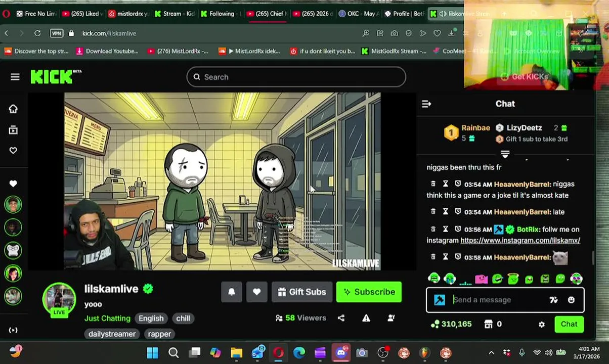Open the Kick hamburger menu

pyautogui.click(x=15, y=77)
